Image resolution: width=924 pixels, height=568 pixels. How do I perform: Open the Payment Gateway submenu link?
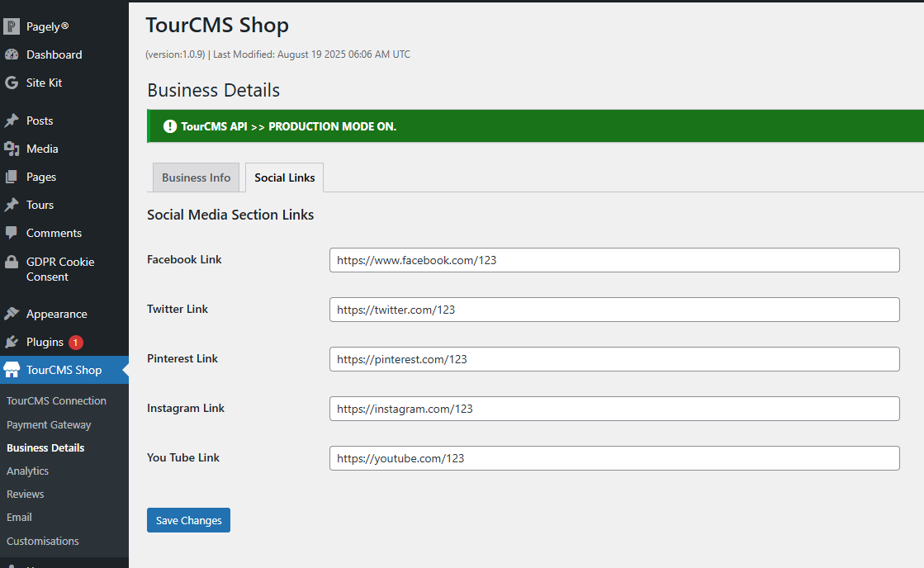(x=49, y=424)
